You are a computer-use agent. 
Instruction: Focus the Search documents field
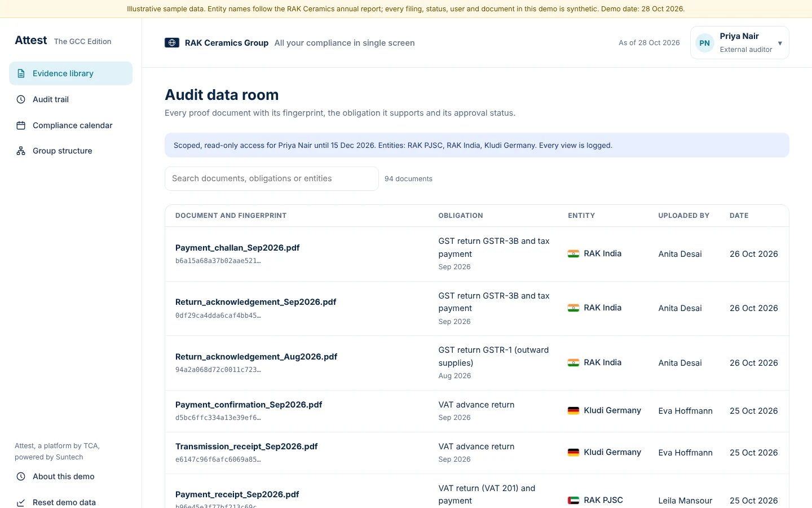pos(272,178)
